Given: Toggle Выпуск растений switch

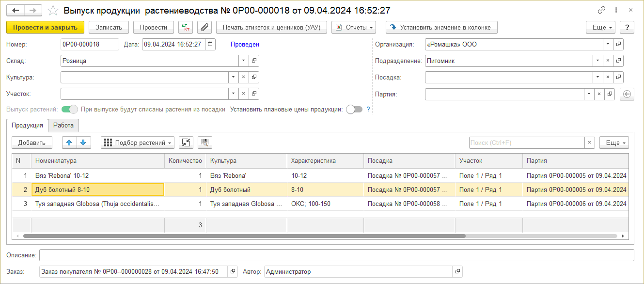Looking at the screenshot, I should point(70,110).
